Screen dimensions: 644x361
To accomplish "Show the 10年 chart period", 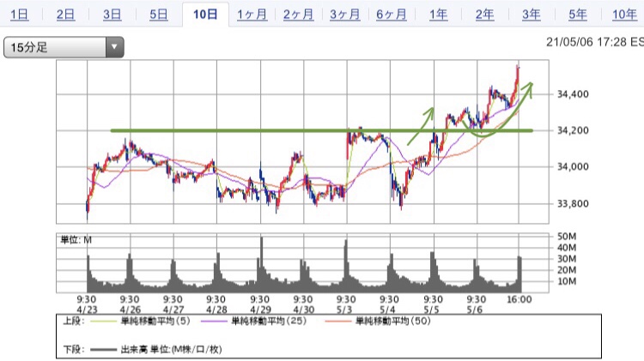I will click(624, 15).
